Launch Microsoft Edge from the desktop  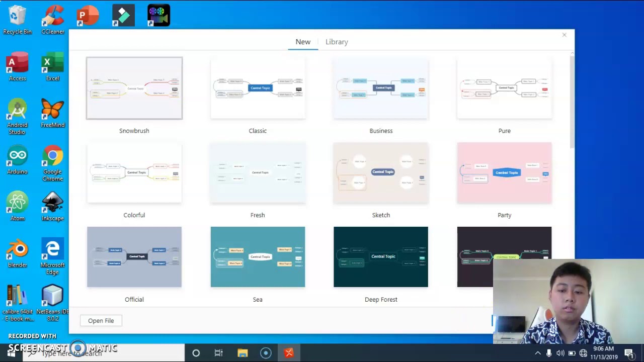[x=53, y=257]
